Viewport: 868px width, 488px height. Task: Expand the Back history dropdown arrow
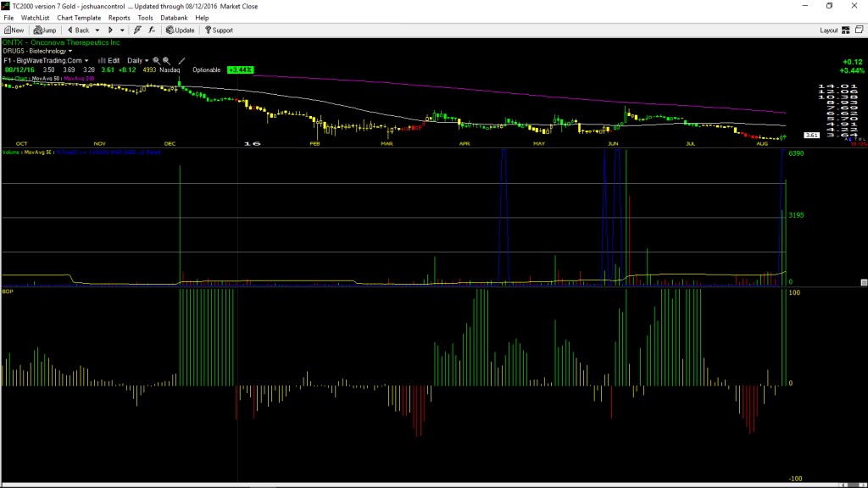(97, 30)
